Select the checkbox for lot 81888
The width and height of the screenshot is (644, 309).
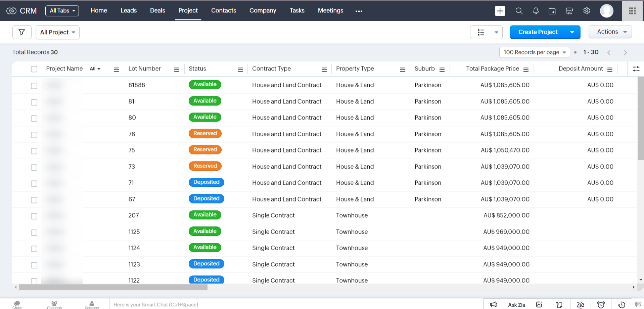[34, 86]
